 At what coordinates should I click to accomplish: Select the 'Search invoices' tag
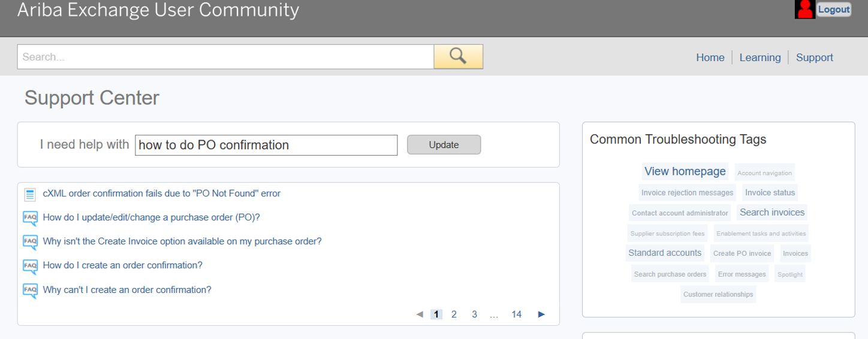772,213
